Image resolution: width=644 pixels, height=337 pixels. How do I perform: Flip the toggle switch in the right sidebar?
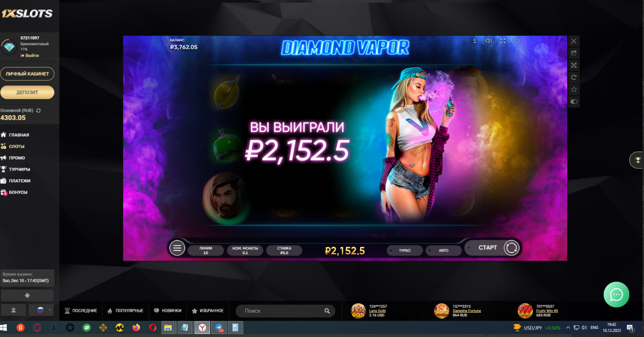coord(574,102)
